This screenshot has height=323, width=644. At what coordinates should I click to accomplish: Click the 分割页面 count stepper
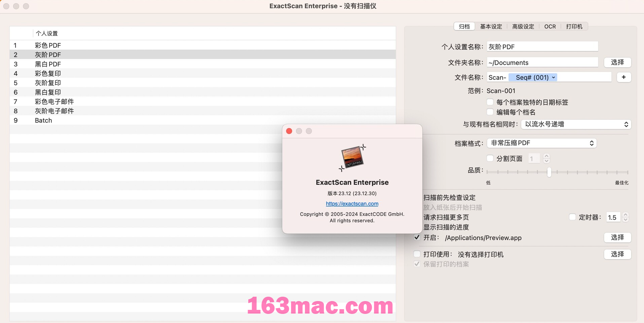547,158
